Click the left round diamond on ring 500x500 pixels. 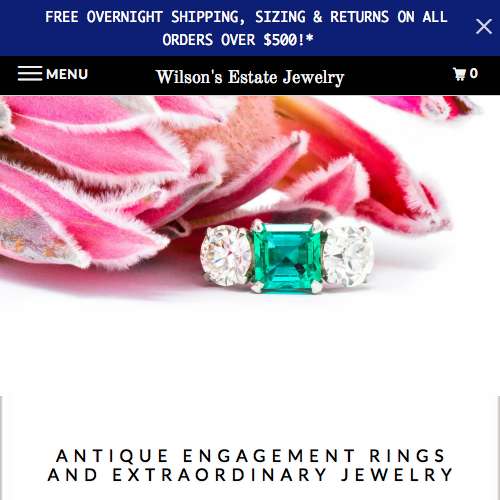[226, 256]
